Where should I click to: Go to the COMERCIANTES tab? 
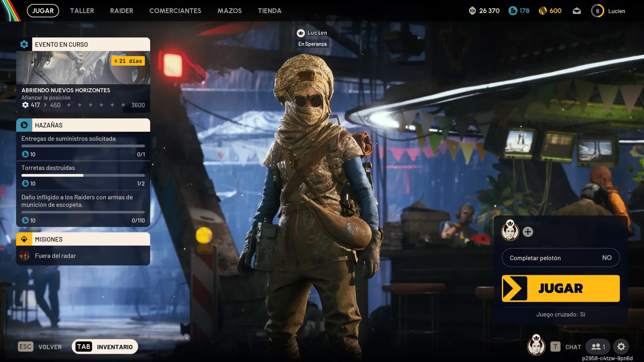point(175,11)
